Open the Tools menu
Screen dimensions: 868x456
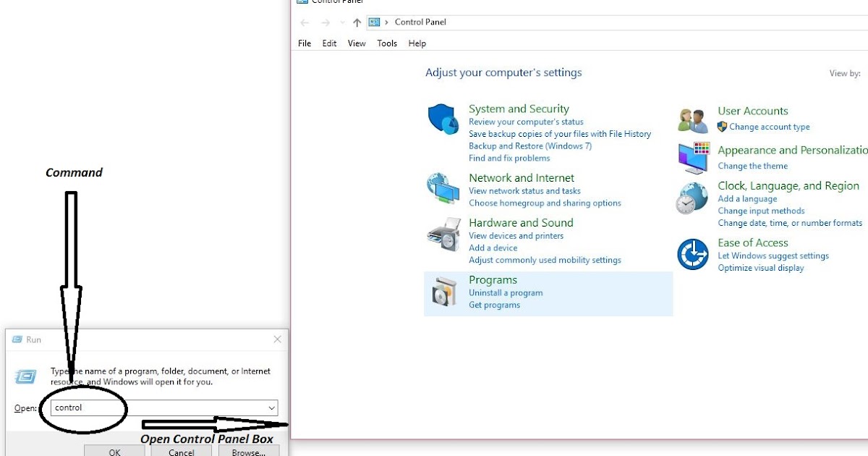coord(387,43)
